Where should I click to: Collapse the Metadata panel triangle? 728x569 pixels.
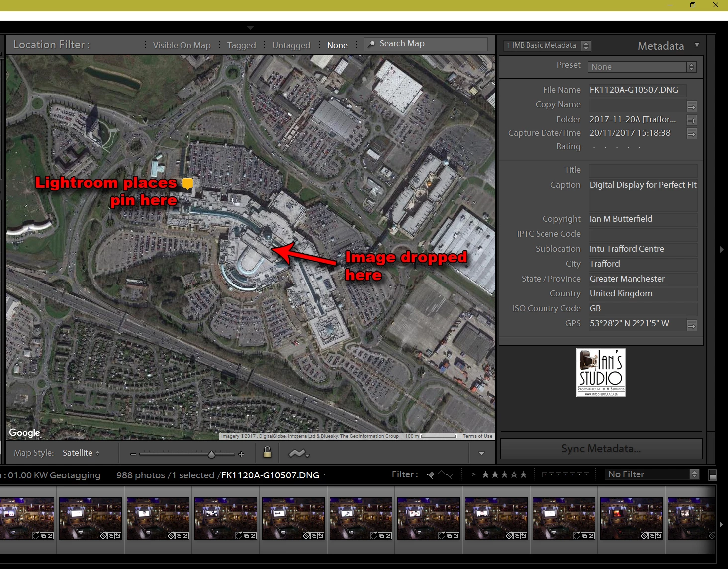coord(697,45)
